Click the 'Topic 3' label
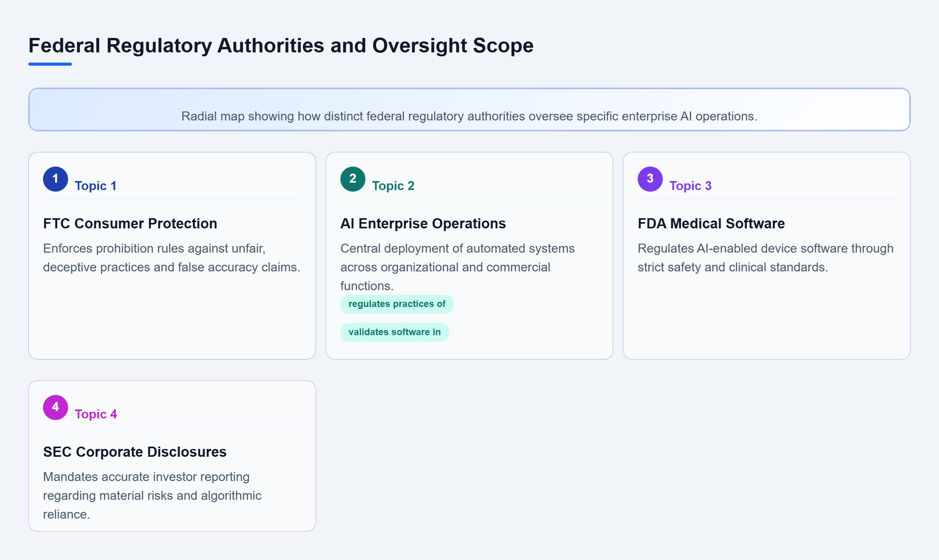This screenshot has width=939, height=560. pos(691,186)
